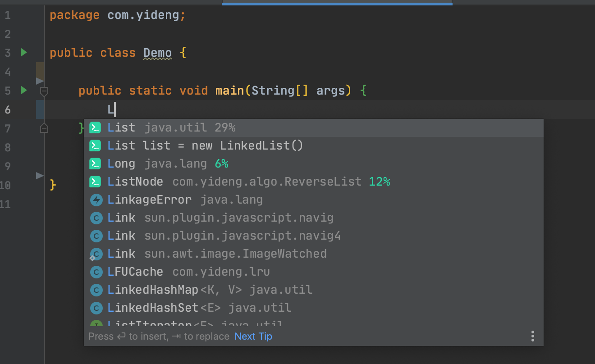The image size is (595, 364).
Task: Click class icon next to LFUCache entry
Action: [95, 272]
